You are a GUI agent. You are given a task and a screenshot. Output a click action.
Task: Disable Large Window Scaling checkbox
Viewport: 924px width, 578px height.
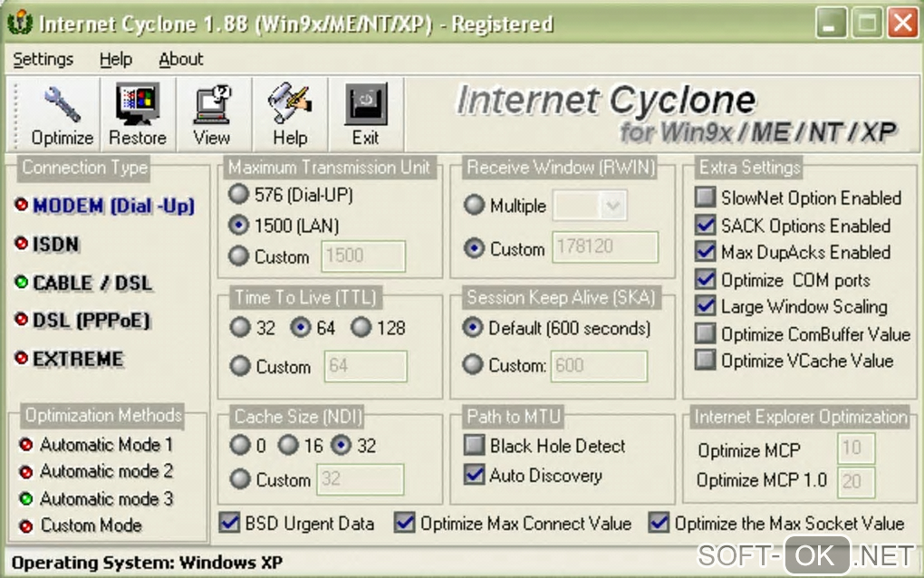pos(706,306)
